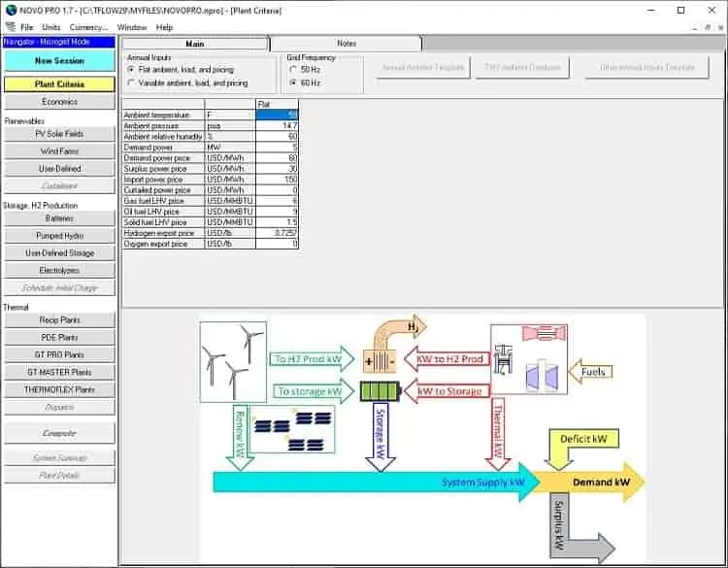Switch to the Main tab
The image size is (728, 568).
tap(195, 44)
